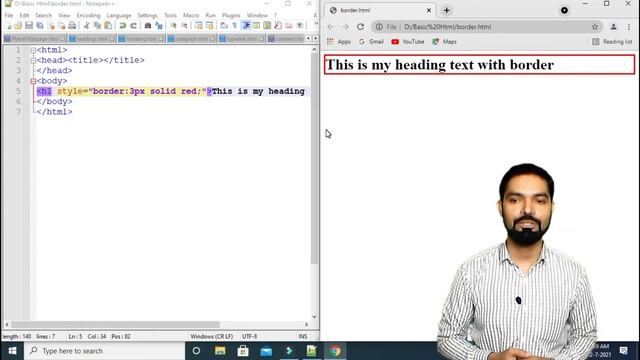Screen dimensions: 640x360
Task: Click the Windows Start button
Action: pos(12,351)
